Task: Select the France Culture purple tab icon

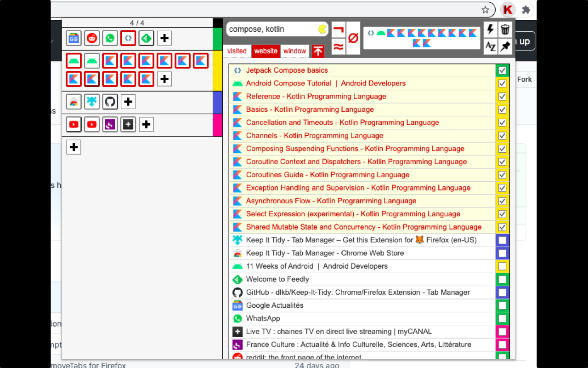Action: click(x=110, y=124)
